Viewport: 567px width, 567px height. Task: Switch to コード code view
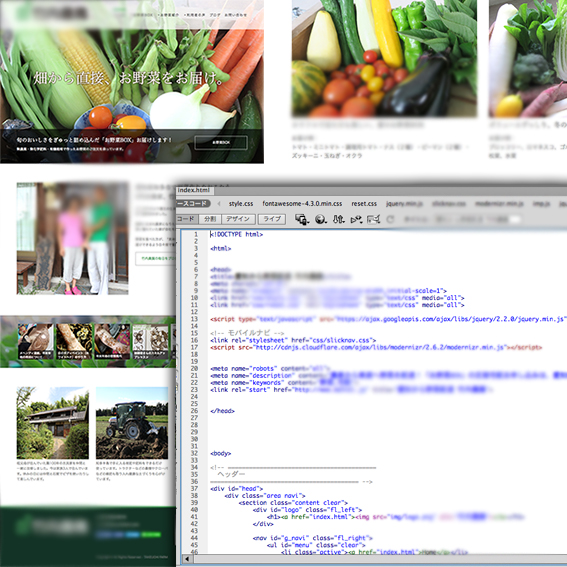pyautogui.click(x=187, y=219)
